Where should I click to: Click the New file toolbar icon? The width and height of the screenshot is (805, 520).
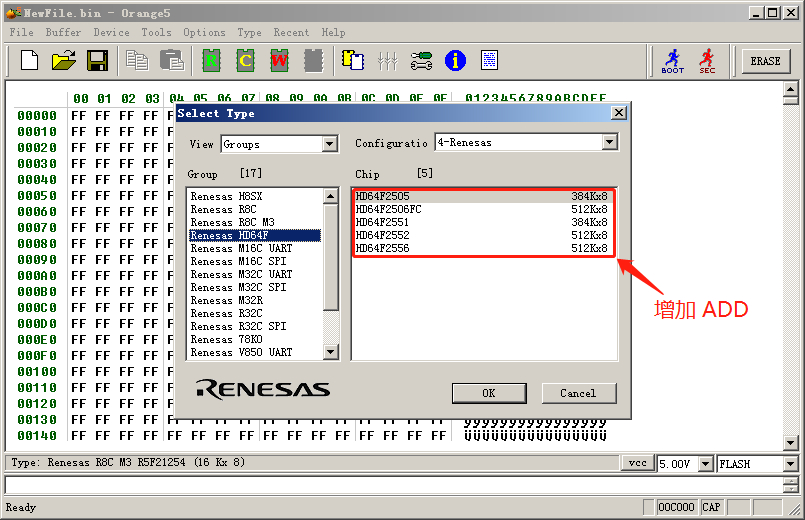[x=30, y=61]
